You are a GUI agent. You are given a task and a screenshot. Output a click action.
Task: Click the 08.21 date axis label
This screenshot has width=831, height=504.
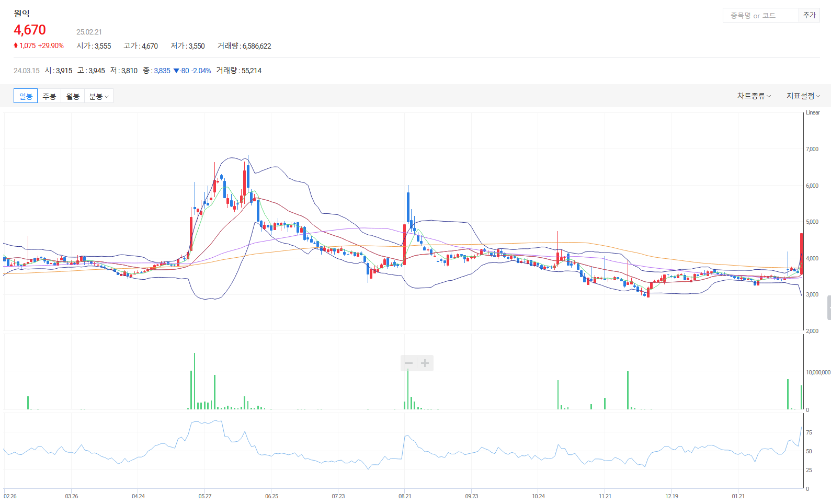405,496
